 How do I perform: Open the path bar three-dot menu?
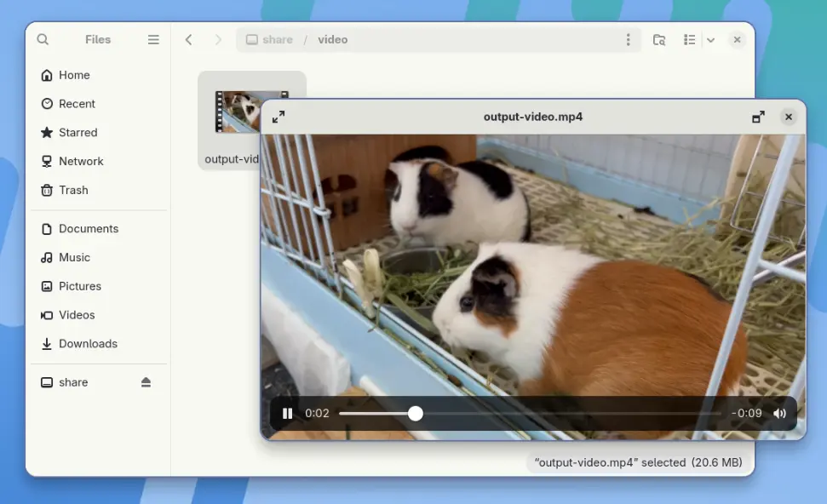[x=628, y=39]
